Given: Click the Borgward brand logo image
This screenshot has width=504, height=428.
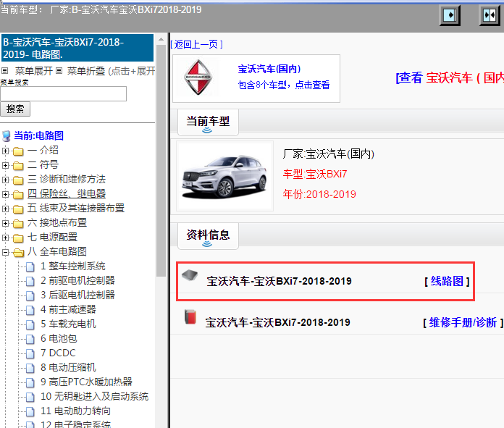Looking at the screenshot, I should coord(198,77).
